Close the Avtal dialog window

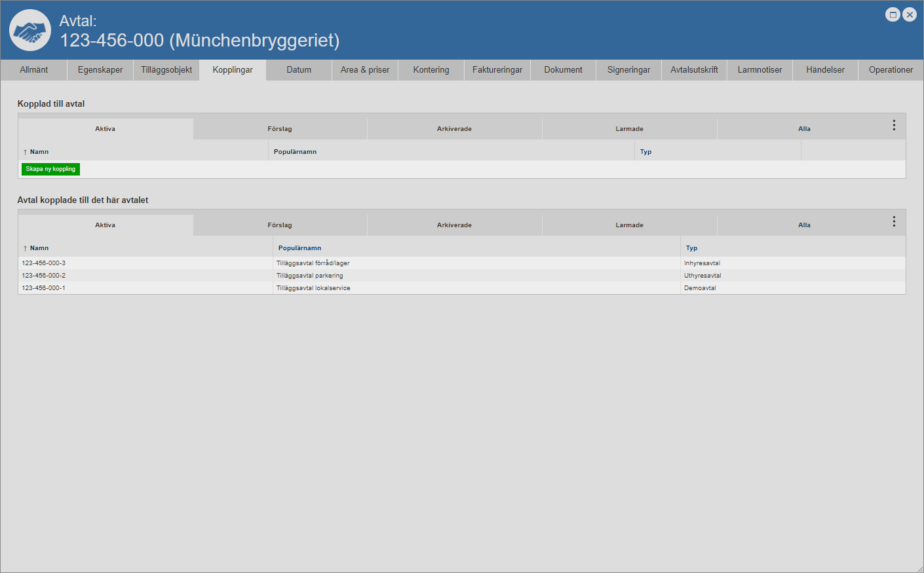pos(910,14)
